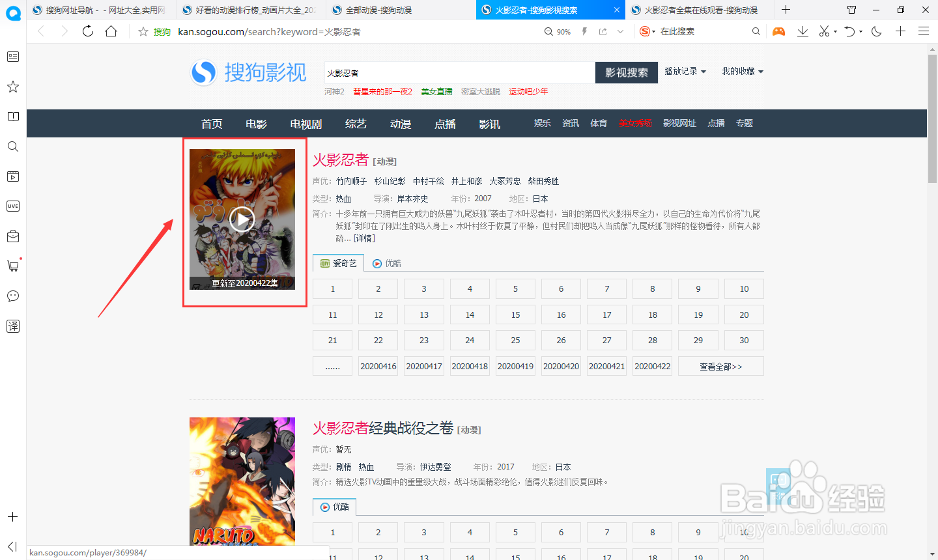This screenshot has width=938, height=560.
Task: Collapse the sidebar with arrow icon
Action: pos(12,546)
